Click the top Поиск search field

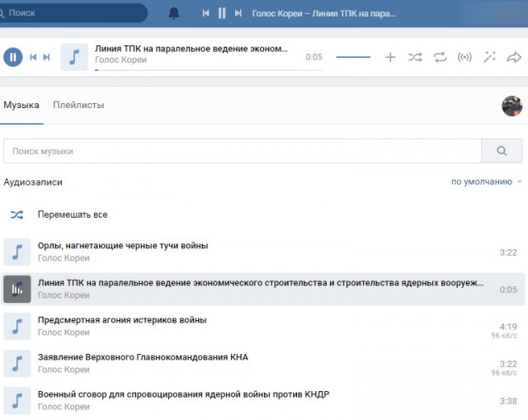(x=73, y=13)
